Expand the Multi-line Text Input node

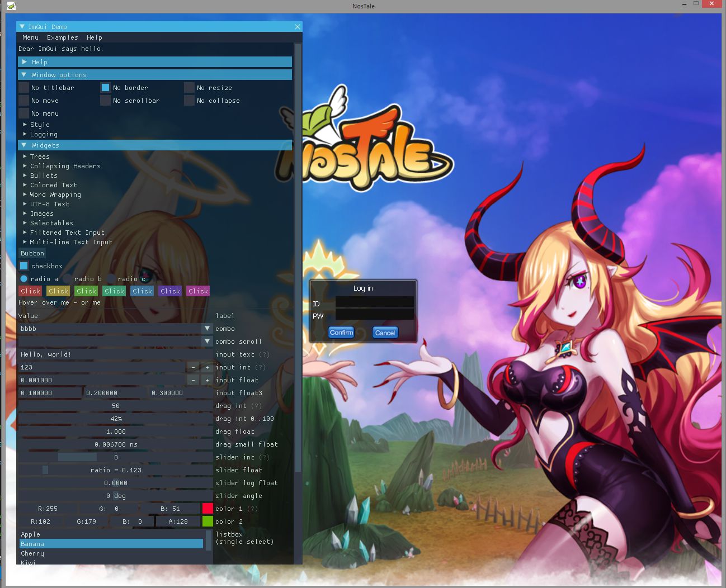click(x=67, y=242)
